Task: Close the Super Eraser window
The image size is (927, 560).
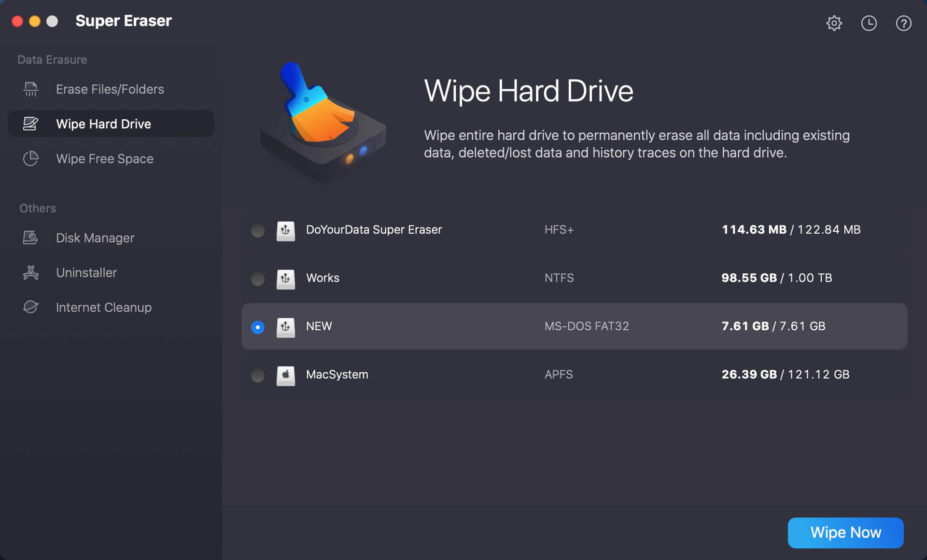Action: (17, 21)
